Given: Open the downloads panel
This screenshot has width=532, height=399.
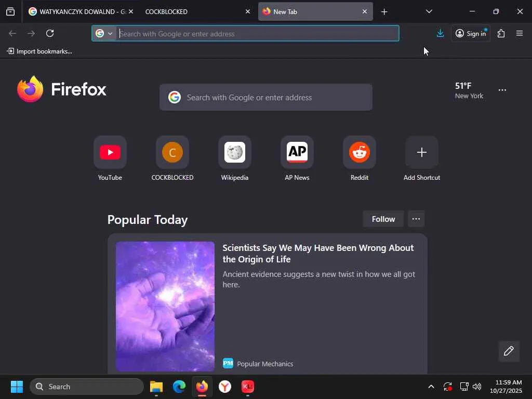Looking at the screenshot, I should 440,33.
